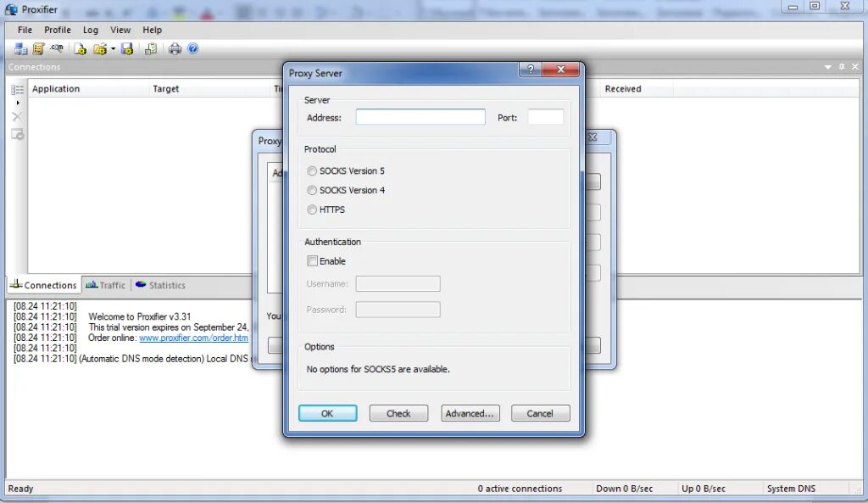Click the bottom window icon in Connections sidebar
The height and width of the screenshot is (503, 868).
[x=17, y=134]
